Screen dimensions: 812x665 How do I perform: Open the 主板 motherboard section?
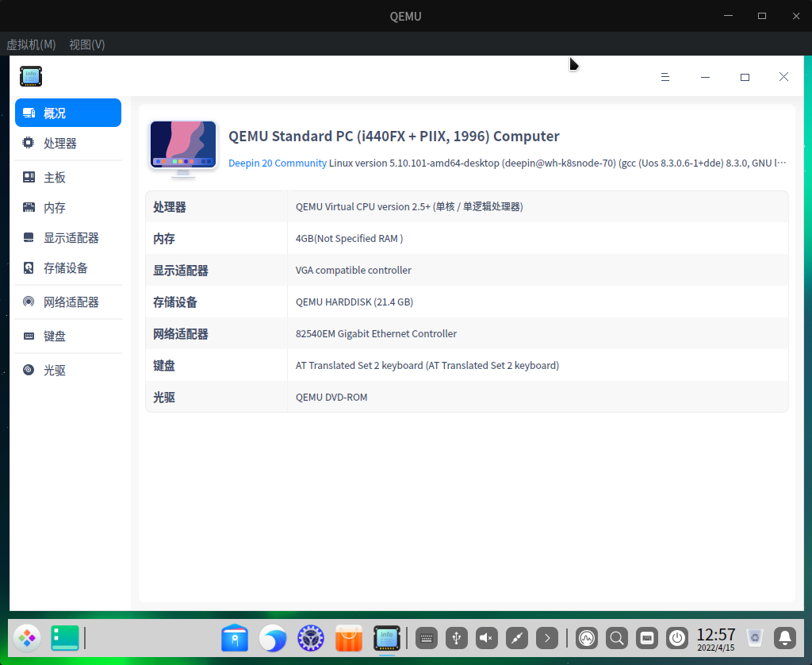click(68, 177)
